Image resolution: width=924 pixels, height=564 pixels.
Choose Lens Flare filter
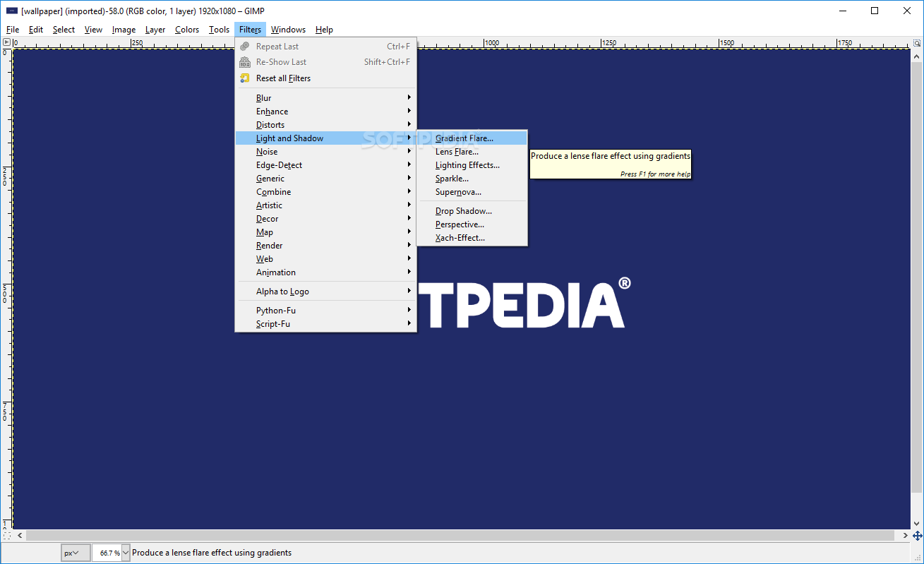(x=472, y=152)
